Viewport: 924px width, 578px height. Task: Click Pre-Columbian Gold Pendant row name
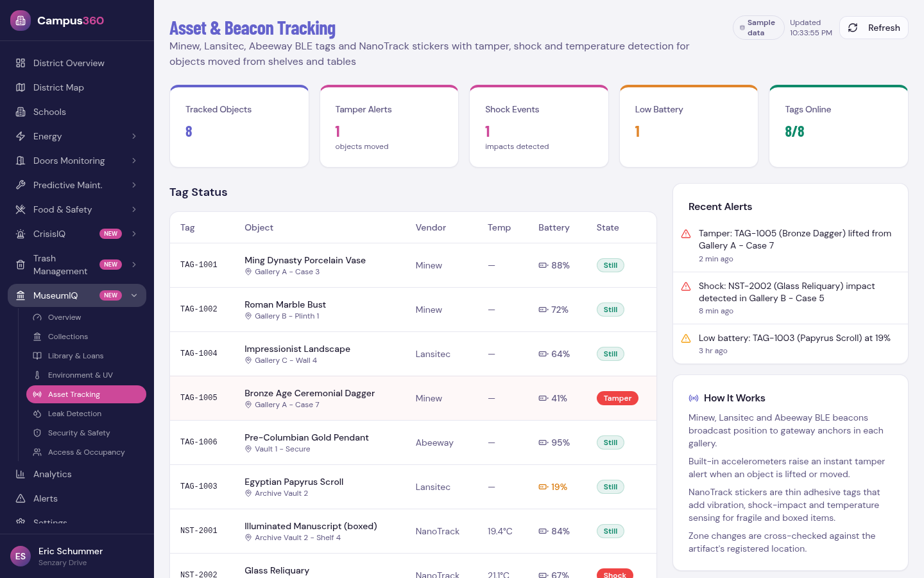(307, 437)
